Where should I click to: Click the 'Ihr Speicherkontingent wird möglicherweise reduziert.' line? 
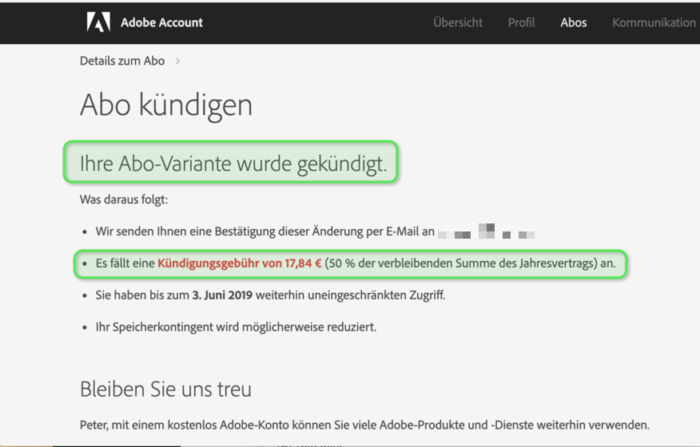click(x=236, y=327)
